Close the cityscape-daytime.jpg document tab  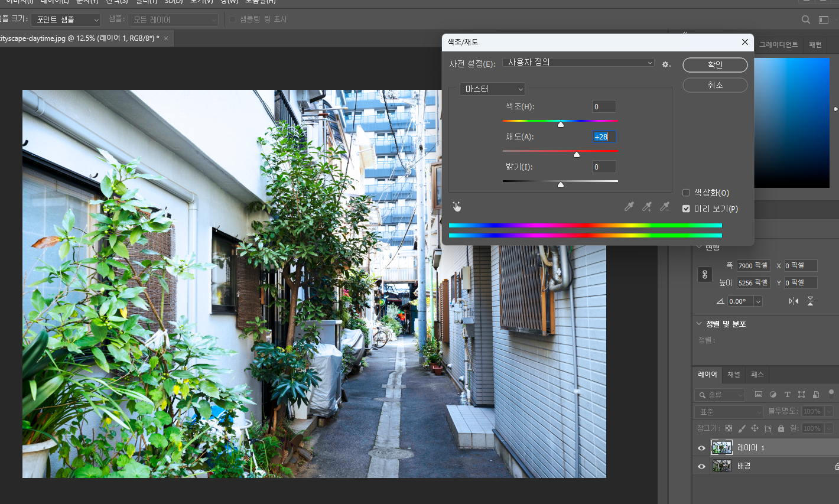166,38
